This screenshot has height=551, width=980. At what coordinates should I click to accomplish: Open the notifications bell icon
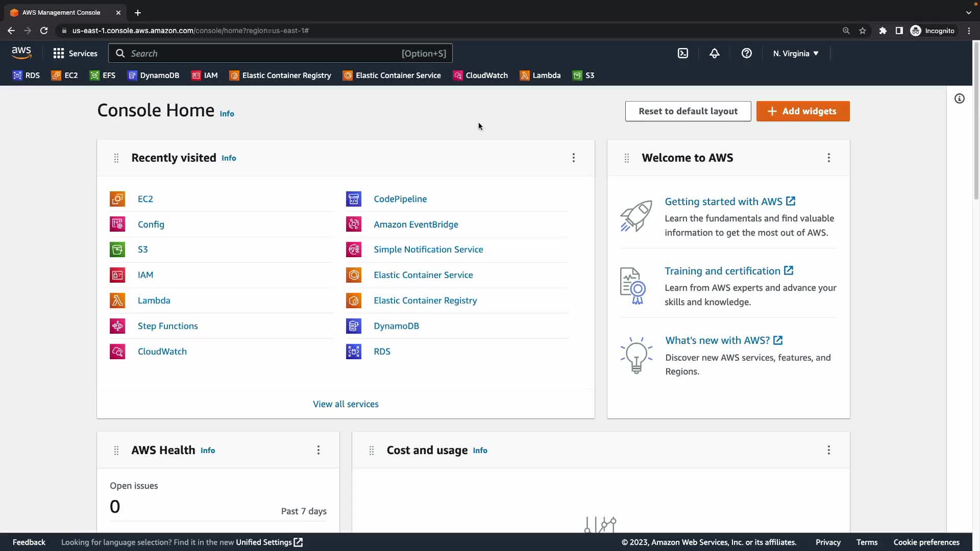coord(714,53)
